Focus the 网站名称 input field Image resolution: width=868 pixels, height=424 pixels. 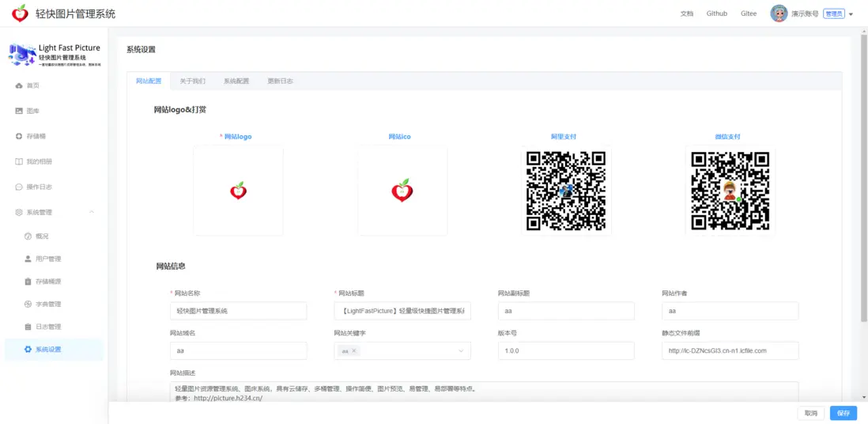[239, 311]
